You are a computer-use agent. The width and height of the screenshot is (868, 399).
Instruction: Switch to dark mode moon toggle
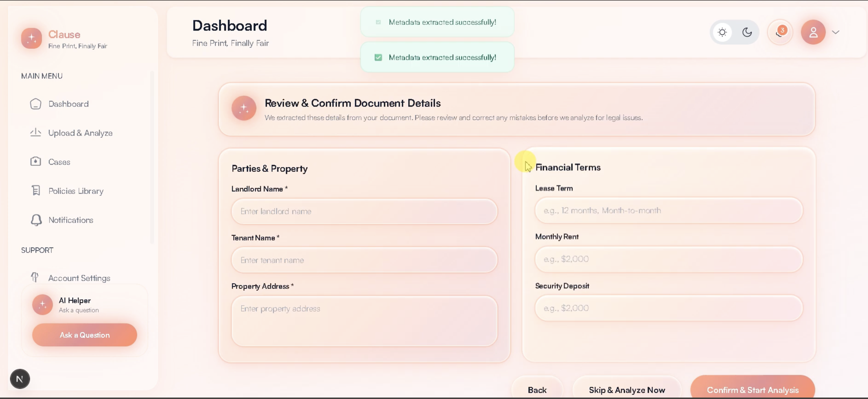(747, 32)
